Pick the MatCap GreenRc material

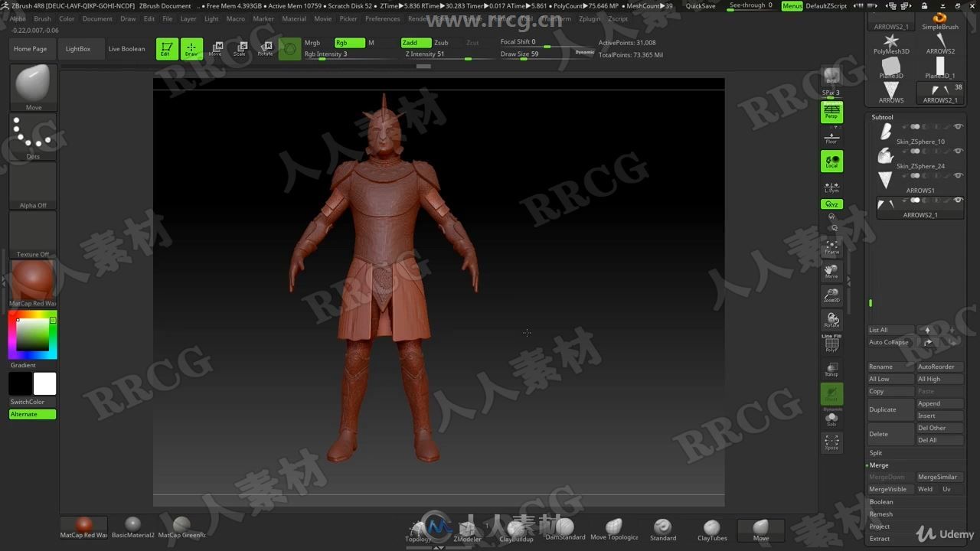point(181,528)
